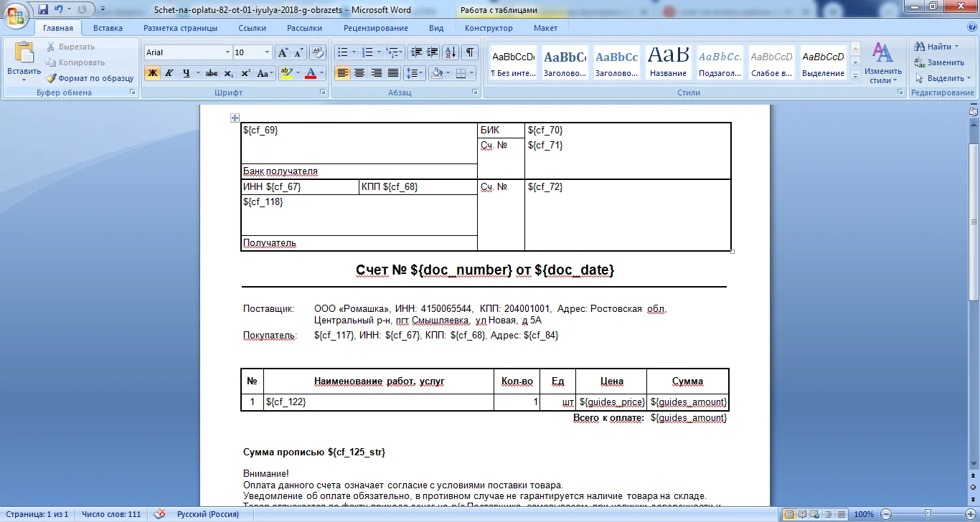Apply Без интервала style
This screenshot has width=980, height=522.
(x=513, y=62)
